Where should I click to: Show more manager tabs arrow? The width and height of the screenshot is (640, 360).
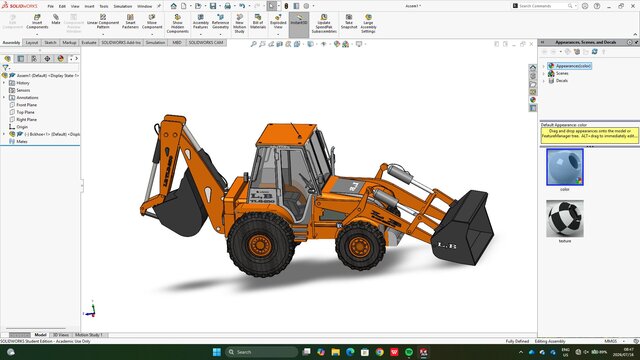pos(76,59)
